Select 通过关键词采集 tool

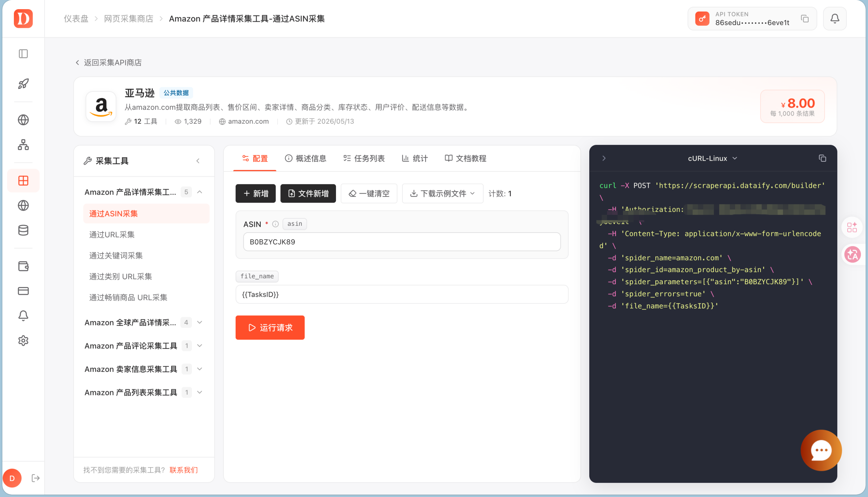(146, 256)
